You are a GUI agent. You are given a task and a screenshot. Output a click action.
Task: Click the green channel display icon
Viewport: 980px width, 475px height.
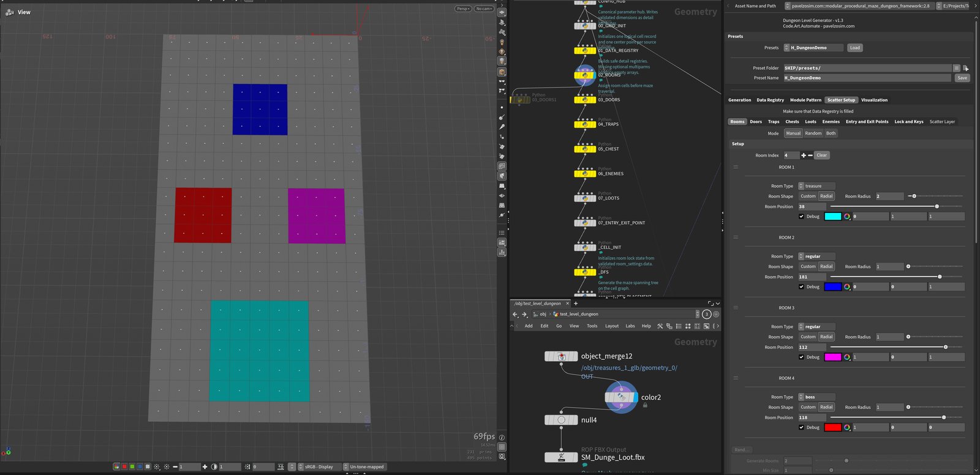click(x=132, y=467)
